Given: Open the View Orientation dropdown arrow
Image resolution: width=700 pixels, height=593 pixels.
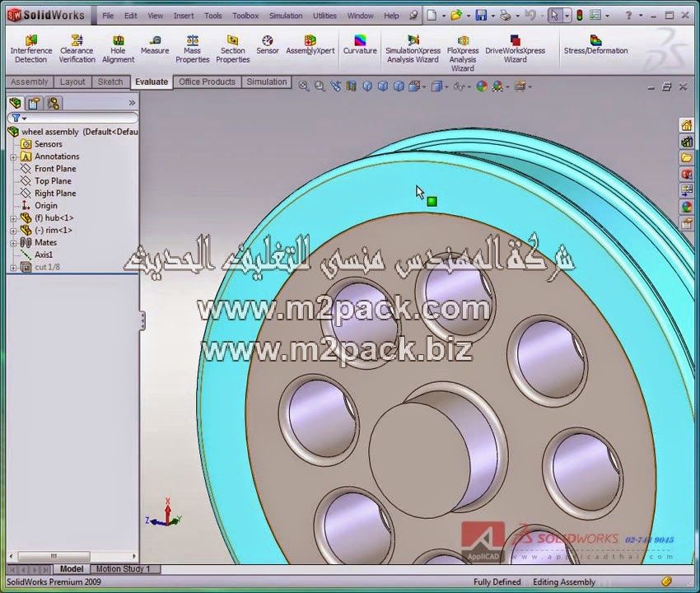Looking at the screenshot, I should pos(424,86).
